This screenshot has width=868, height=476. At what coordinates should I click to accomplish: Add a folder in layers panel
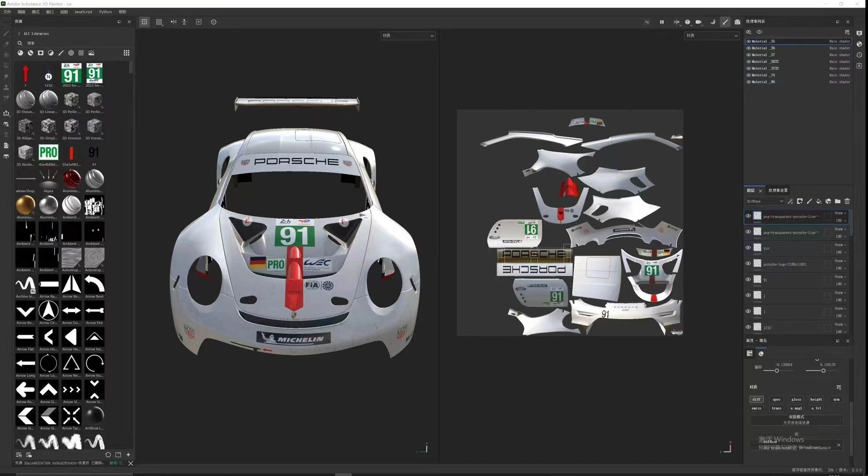838,201
